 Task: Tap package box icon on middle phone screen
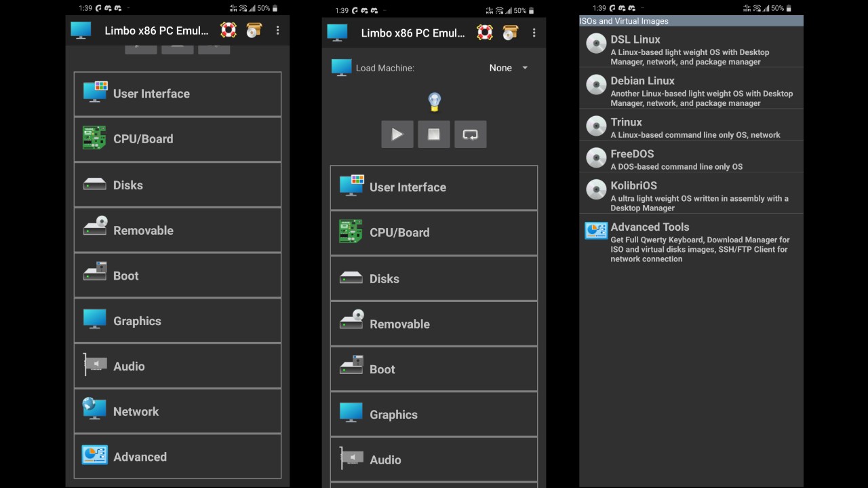click(510, 32)
